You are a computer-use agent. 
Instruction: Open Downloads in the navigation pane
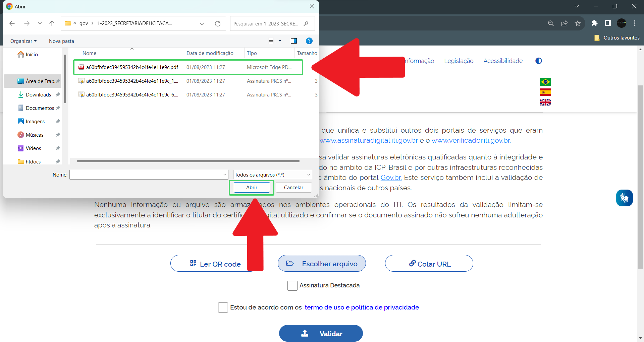(x=38, y=95)
